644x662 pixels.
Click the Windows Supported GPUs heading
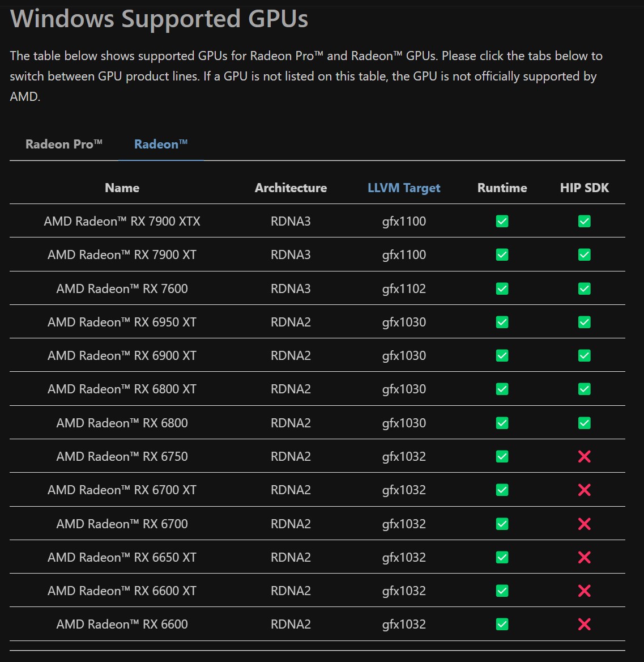tap(159, 19)
